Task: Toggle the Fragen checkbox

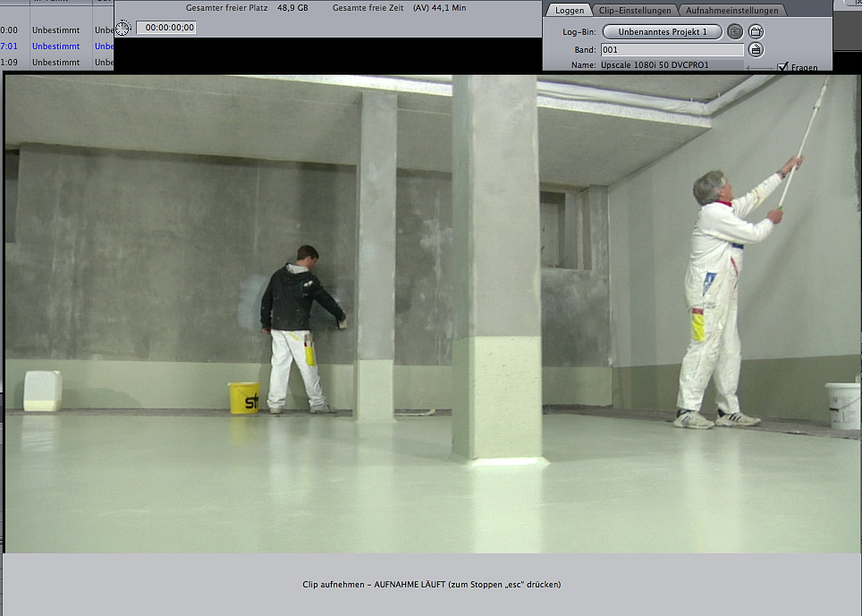Action: [783, 67]
